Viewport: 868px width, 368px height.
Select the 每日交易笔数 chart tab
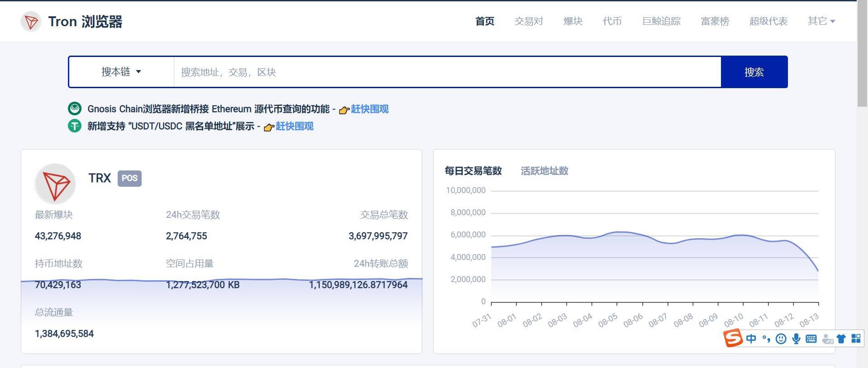pyautogui.click(x=473, y=171)
